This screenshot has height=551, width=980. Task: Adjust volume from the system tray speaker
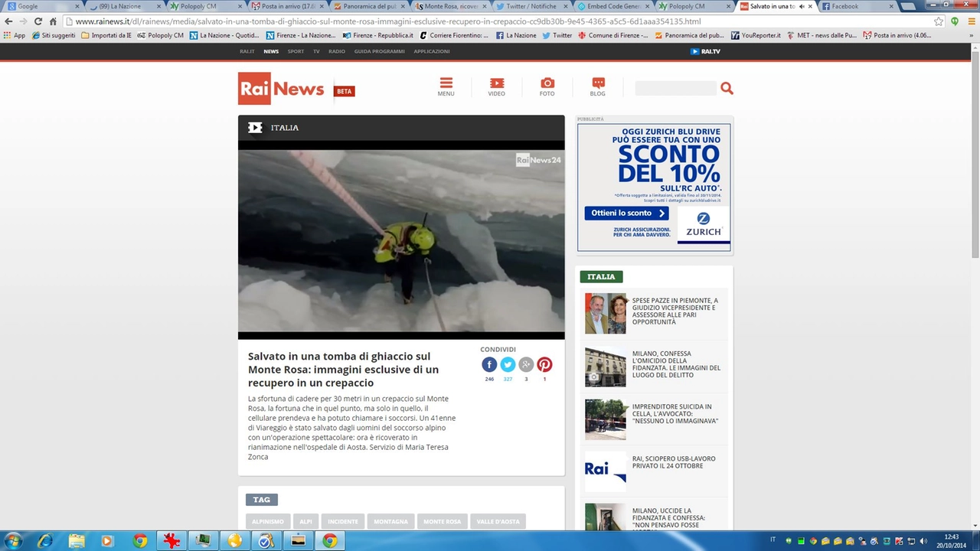coord(923,540)
